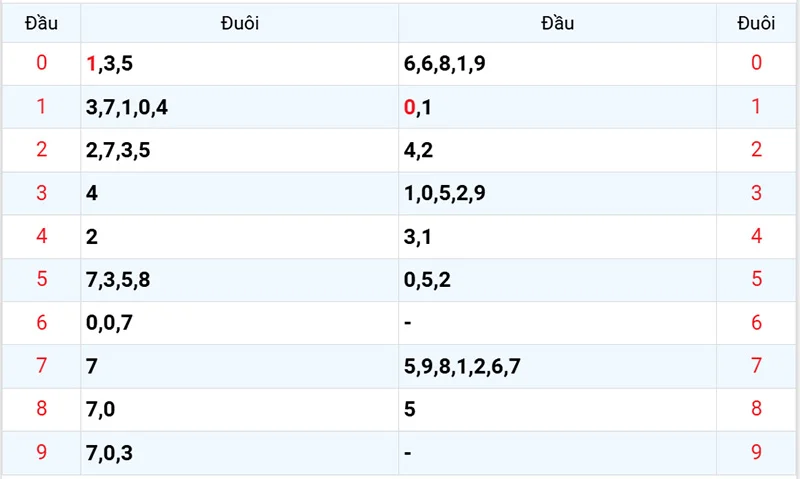The width and height of the screenshot is (800, 479).
Task: Click red 6 in the leftmost column
Action: click(41, 323)
